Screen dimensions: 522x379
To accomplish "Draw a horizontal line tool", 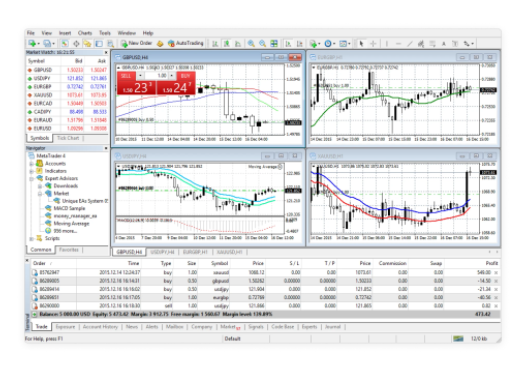I will [x=398, y=43].
